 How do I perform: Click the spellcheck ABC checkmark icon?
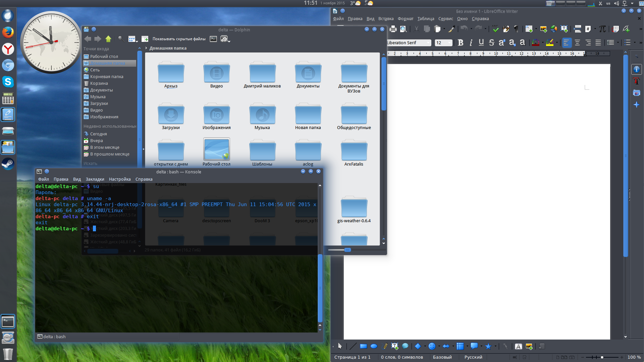point(495,29)
